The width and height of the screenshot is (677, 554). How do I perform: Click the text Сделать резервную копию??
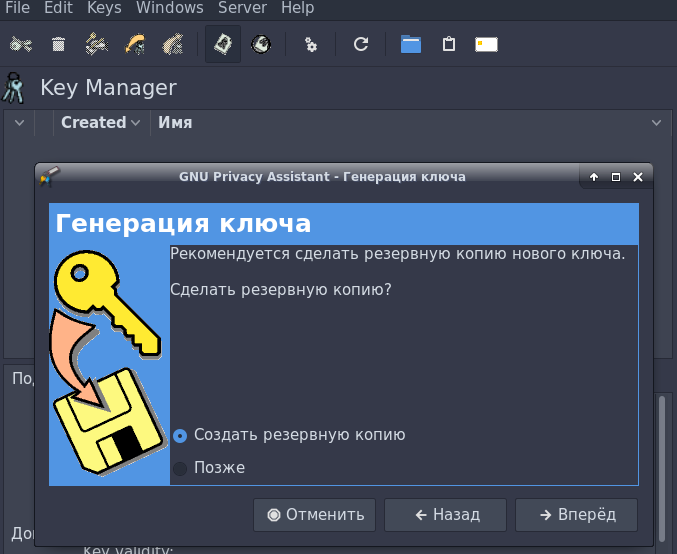(x=281, y=289)
